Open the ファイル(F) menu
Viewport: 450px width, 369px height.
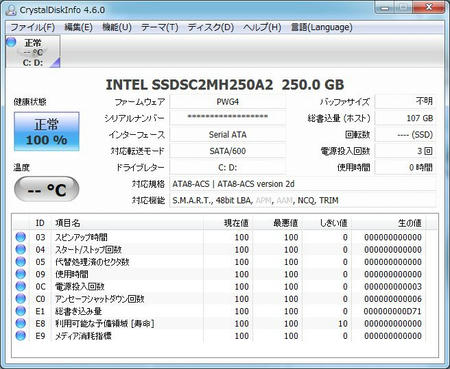tap(32, 27)
